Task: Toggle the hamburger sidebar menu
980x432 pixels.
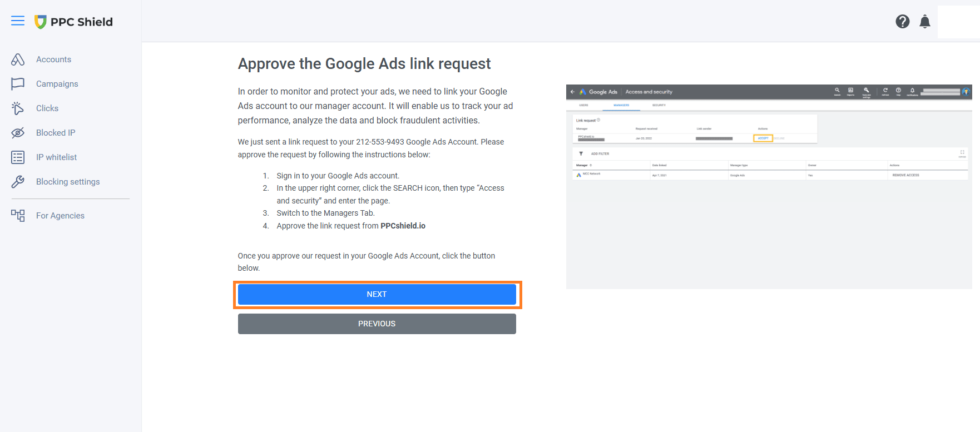Action: tap(18, 21)
